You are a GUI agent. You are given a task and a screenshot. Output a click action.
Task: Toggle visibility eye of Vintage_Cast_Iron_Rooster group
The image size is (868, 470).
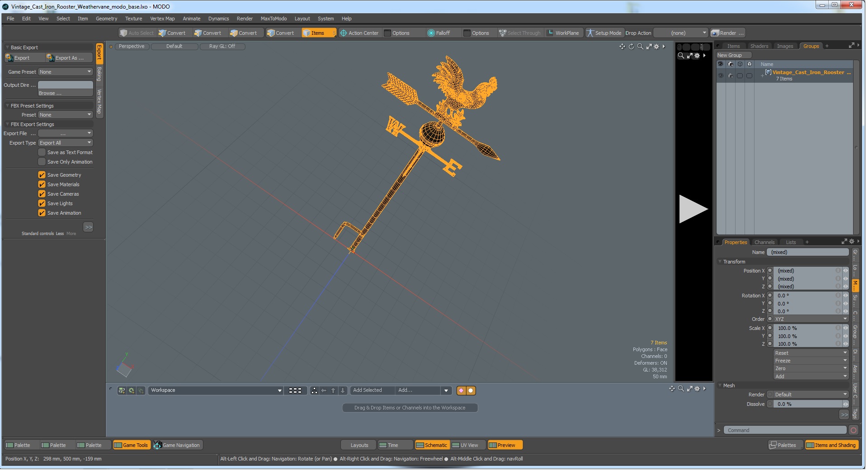pos(721,75)
